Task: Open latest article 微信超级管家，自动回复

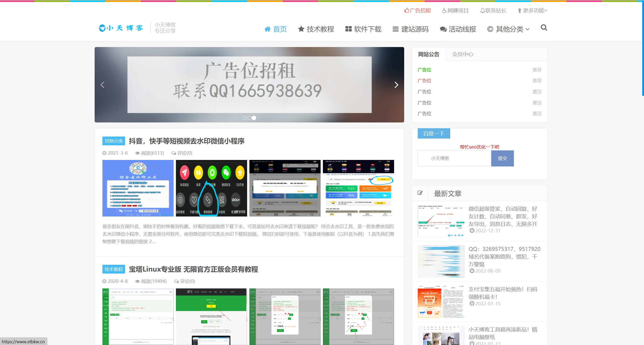Action: (503, 216)
